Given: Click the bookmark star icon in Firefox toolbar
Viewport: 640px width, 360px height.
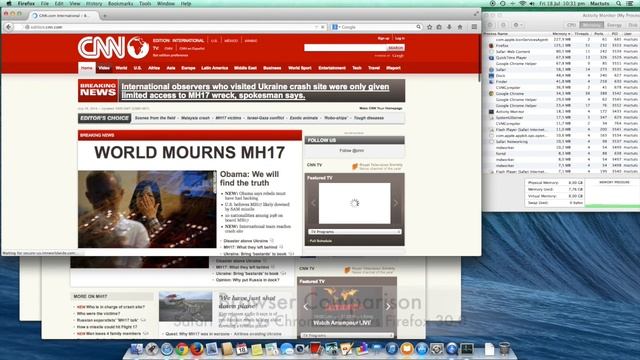Looking at the screenshot, I should pos(429,27).
